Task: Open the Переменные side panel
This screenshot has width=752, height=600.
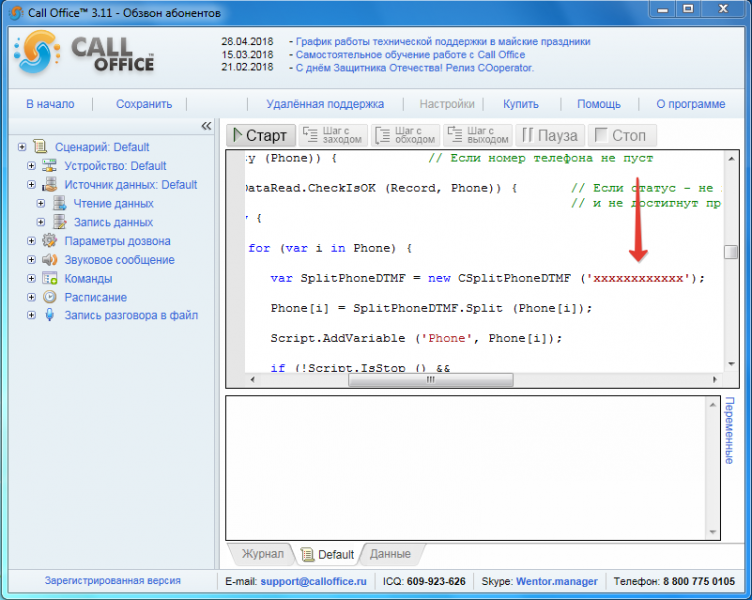Action: [x=729, y=430]
